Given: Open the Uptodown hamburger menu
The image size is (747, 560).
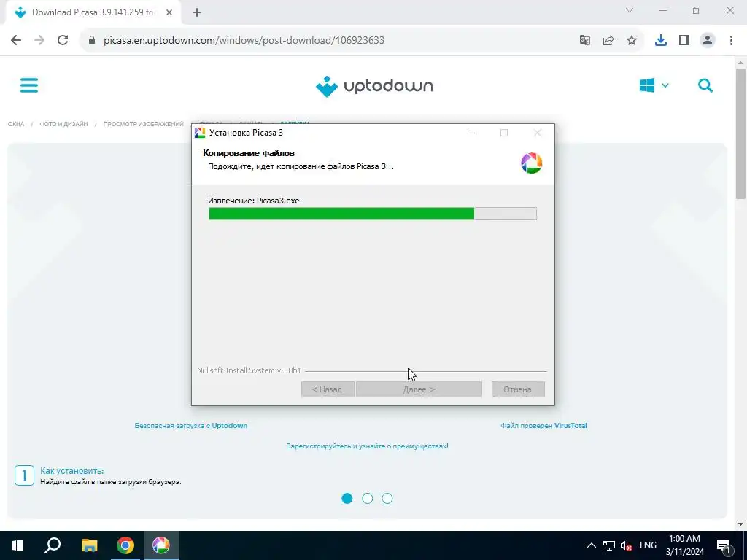Looking at the screenshot, I should click(x=29, y=86).
